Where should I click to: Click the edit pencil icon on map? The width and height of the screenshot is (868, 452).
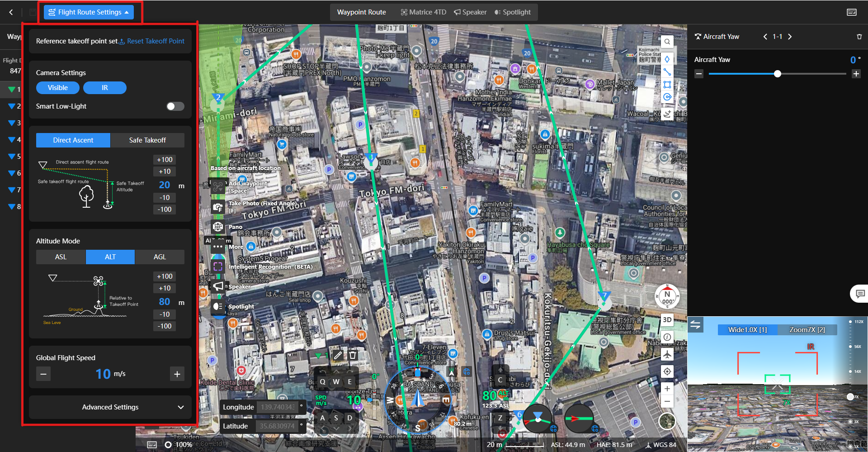coord(338,355)
